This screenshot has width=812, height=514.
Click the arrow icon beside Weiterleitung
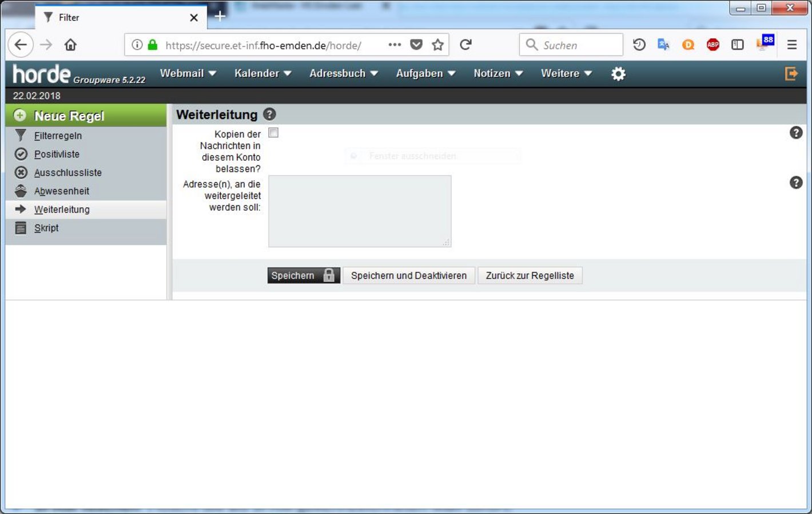tap(21, 209)
